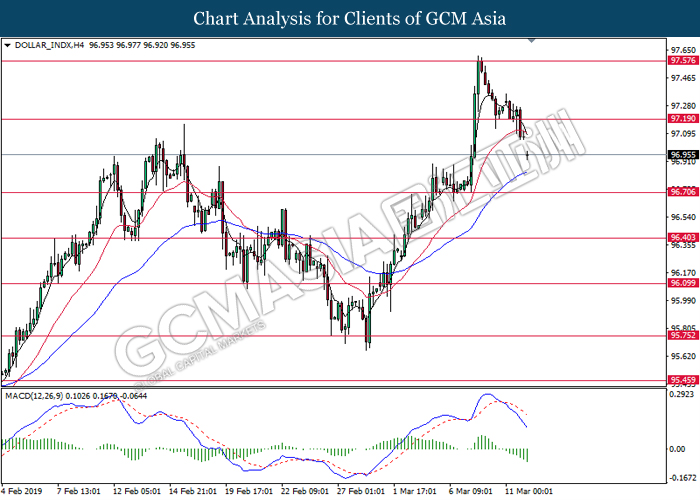Select the 95.459 price level label

tap(683, 380)
